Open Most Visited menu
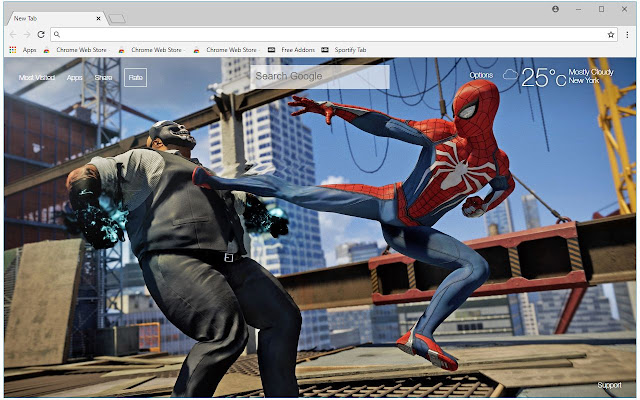The width and height of the screenshot is (640, 400). pos(37,78)
